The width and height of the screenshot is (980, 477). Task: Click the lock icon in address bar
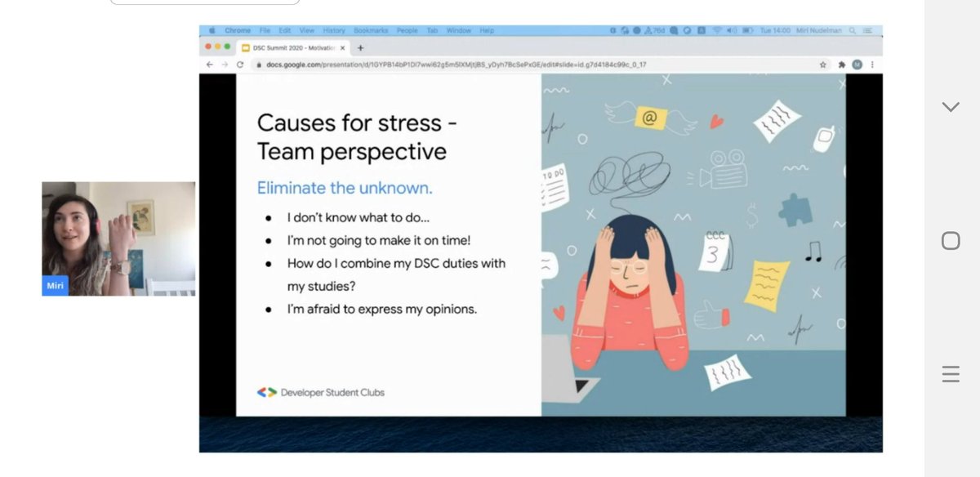260,65
